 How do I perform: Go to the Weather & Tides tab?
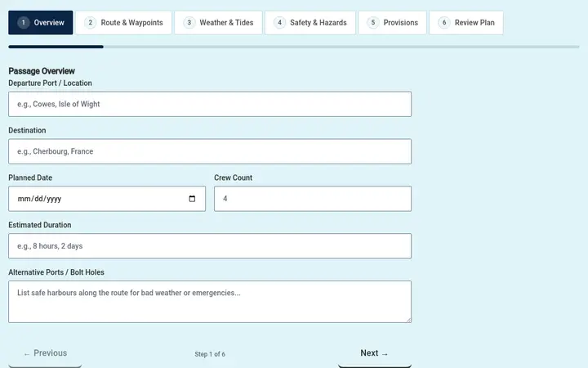point(218,23)
